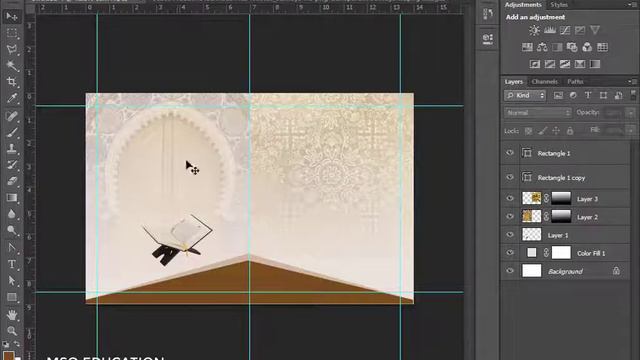
Task: Toggle lock position
Action: click(556, 131)
